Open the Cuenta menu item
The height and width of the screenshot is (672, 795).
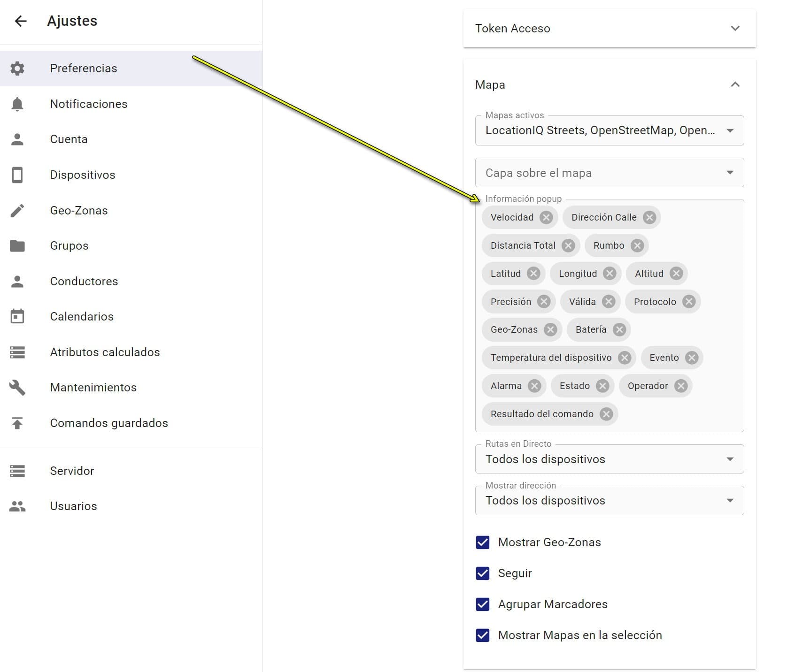tap(131, 139)
